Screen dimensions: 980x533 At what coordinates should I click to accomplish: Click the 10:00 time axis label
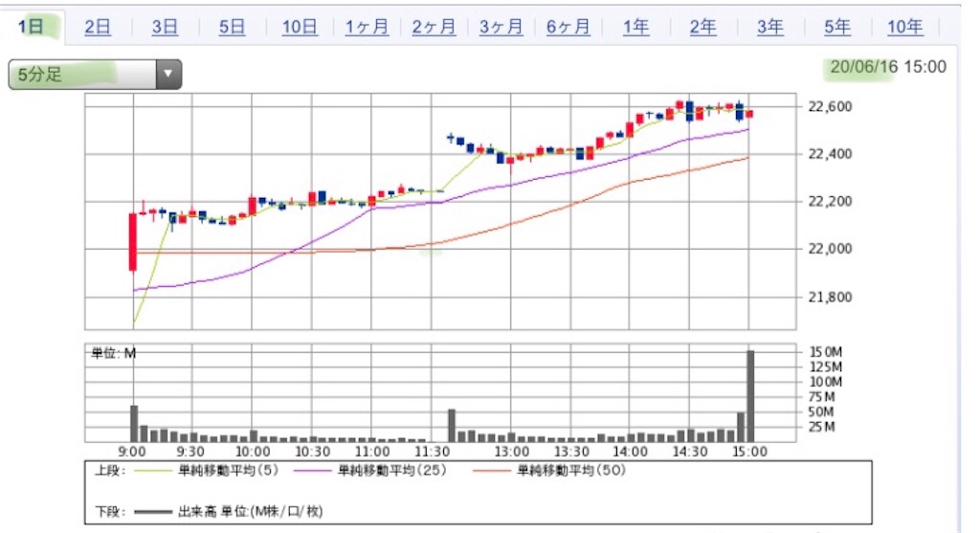pyautogui.click(x=253, y=452)
